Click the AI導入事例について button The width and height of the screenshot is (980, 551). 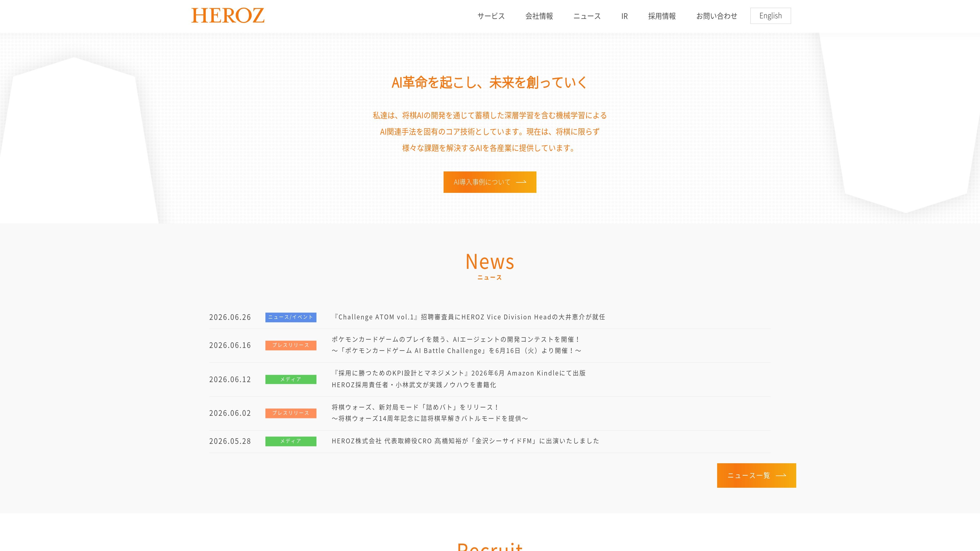click(490, 182)
